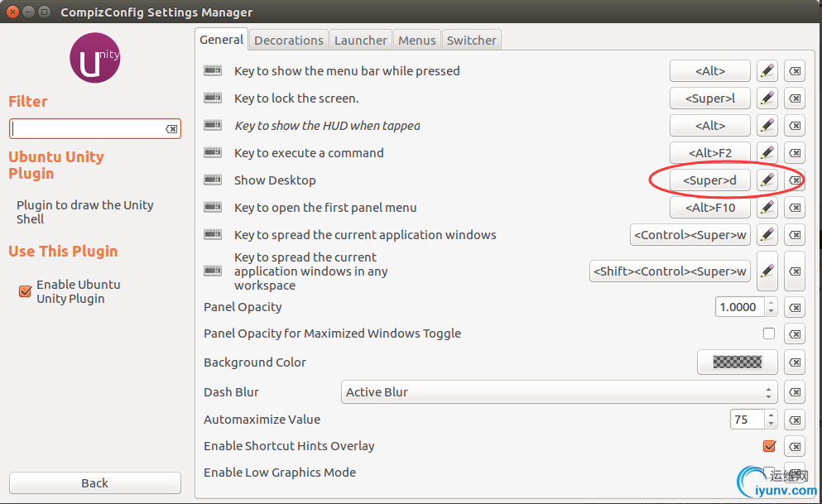Click the pencil icon beside Show Desktop
The height and width of the screenshot is (504, 822).
[x=767, y=180]
